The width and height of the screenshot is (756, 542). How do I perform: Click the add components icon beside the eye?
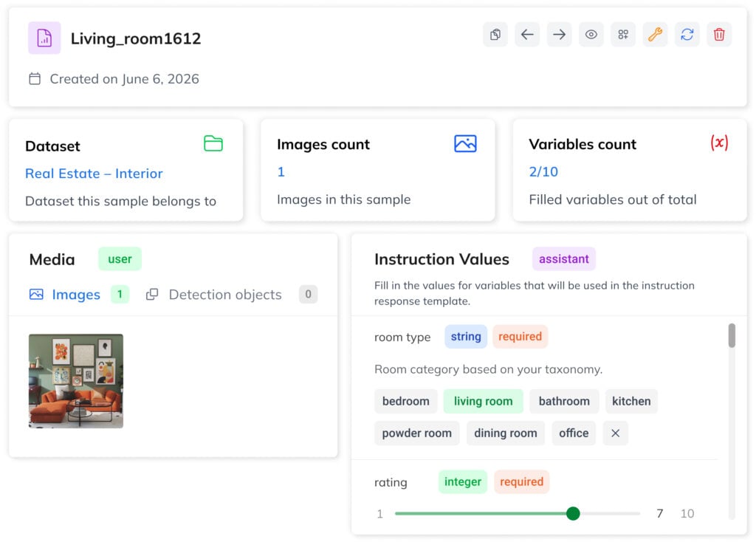pyautogui.click(x=623, y=34)
